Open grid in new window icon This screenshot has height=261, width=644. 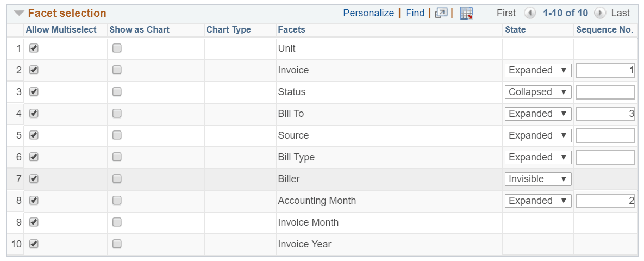441,13
